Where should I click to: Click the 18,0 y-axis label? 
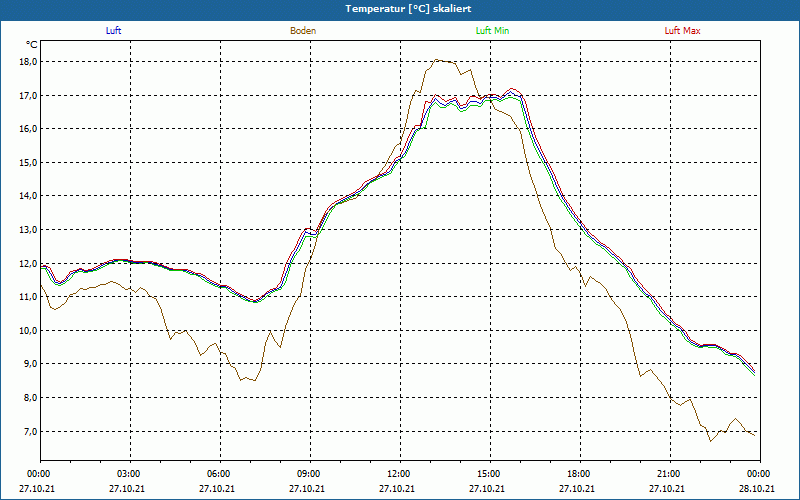tap(28, 62)
